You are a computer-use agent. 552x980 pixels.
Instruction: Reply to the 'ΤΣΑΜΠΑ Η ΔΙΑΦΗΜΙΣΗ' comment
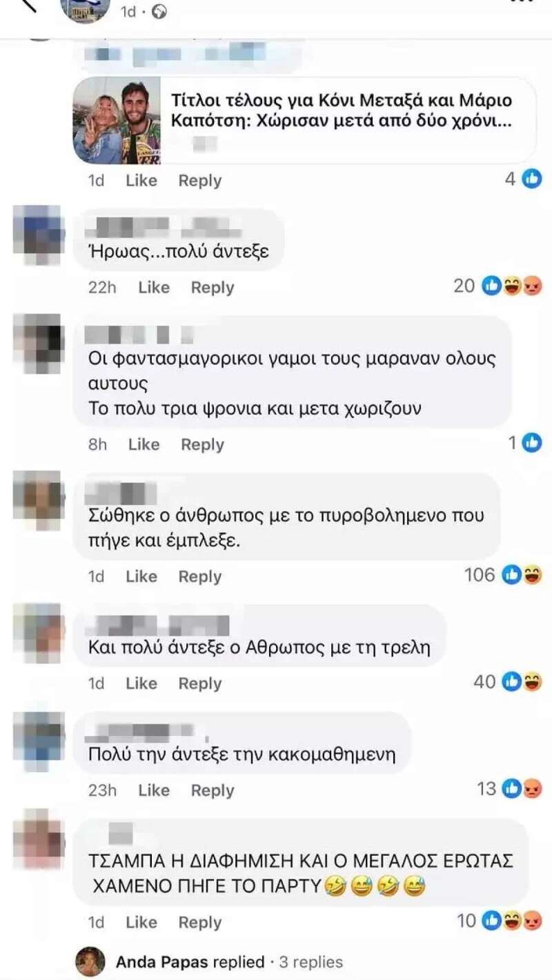tap(200, 922)
